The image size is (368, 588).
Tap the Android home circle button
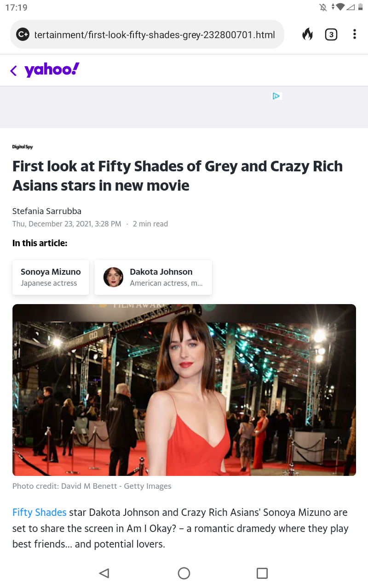coord(184,573)
